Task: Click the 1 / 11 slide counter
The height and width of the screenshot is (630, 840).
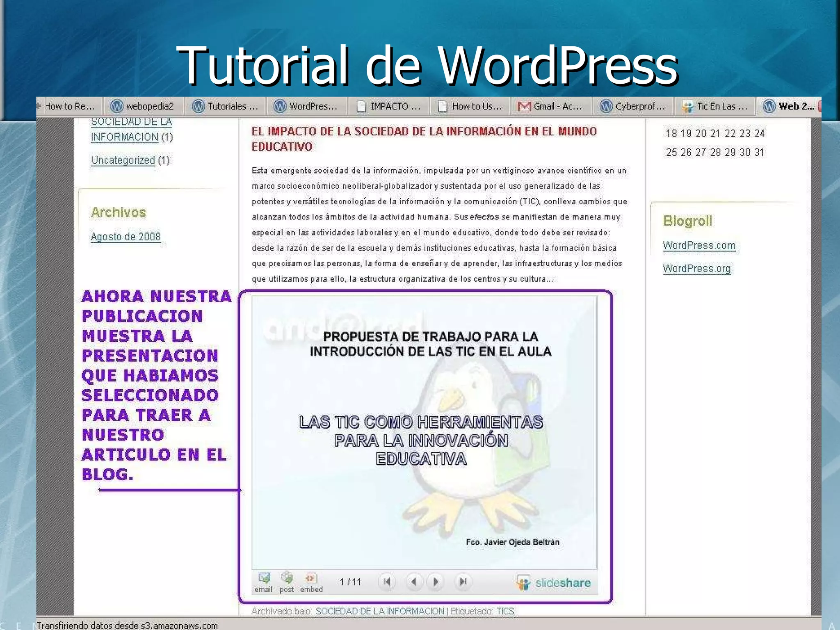Action: 350,582
